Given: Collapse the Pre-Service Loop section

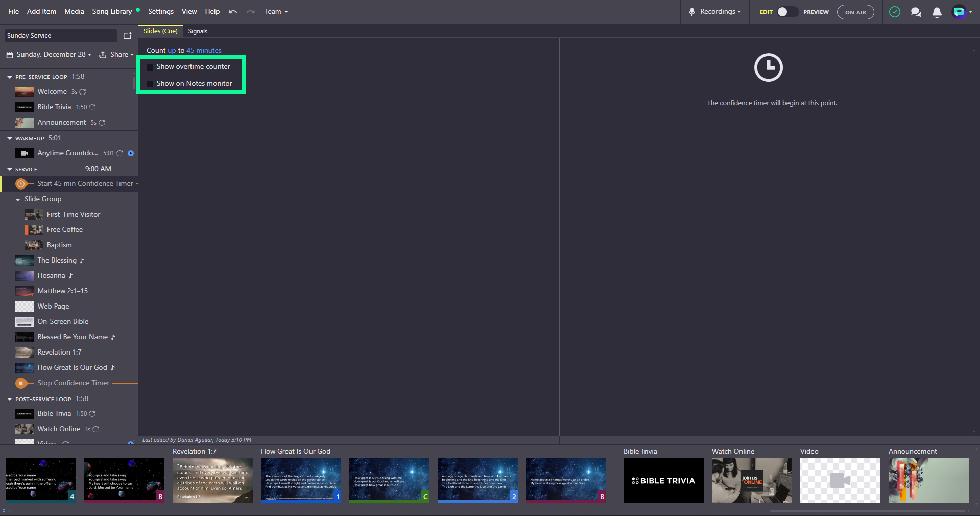Looking at the screenshot, I should pyautogui.click(x=10, y=77).
